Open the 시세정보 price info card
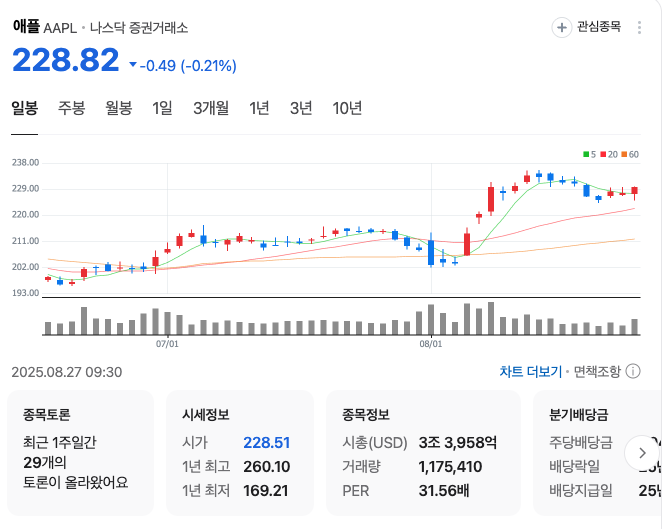 [240, 453]
